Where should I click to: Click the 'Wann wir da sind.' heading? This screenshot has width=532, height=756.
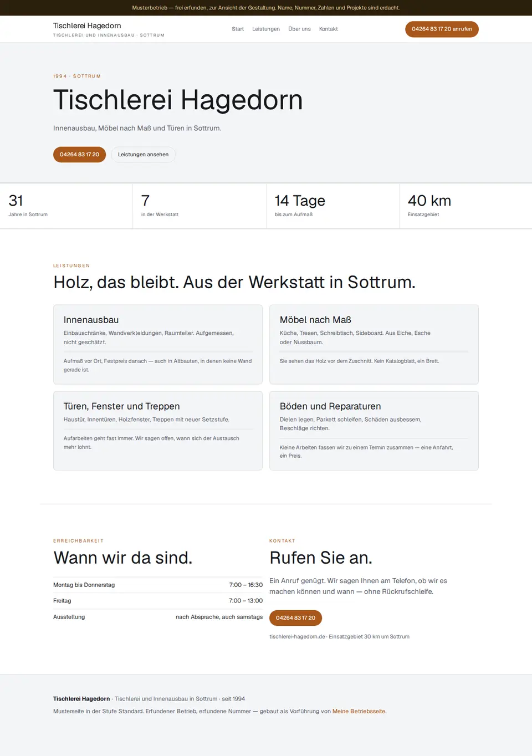tap(122, 558)
